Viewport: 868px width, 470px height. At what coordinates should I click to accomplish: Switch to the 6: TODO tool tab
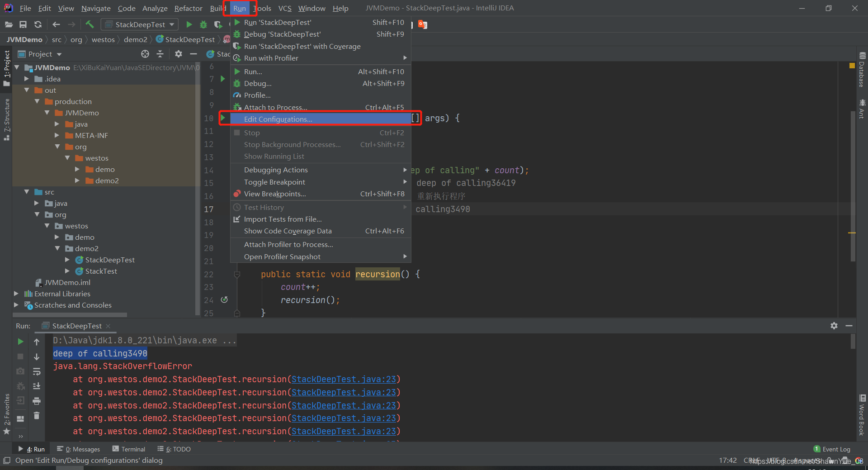pyautogui.click(x=174, y=449)
